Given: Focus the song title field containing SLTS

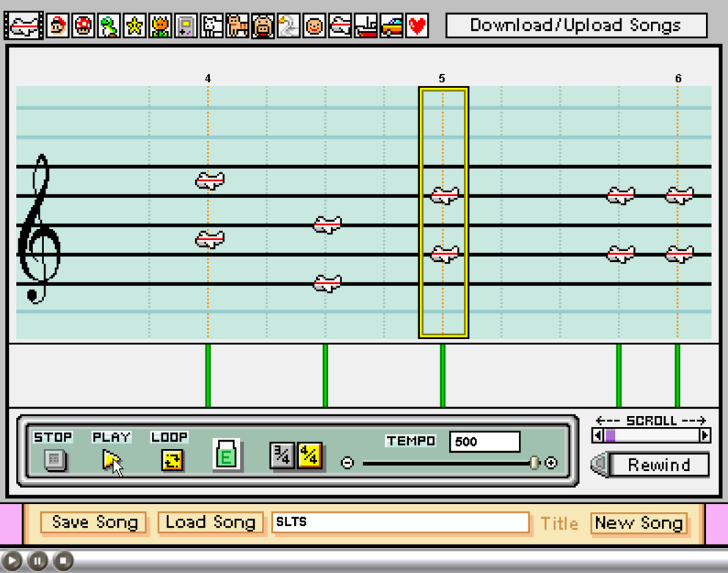Looking at the screenshot, I should (401, 522).
